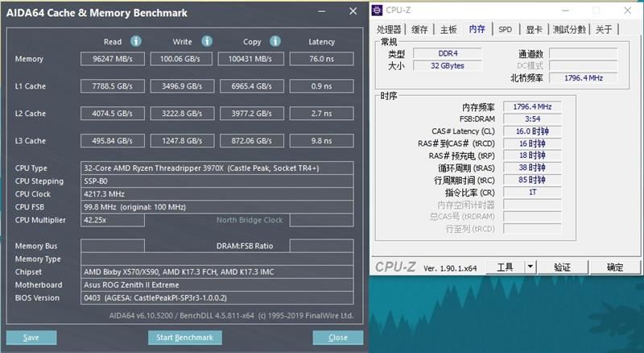The image size is (644, 353).
Task: Click the 指令比率 (CR) value 1T
Action: coord(532,192)
